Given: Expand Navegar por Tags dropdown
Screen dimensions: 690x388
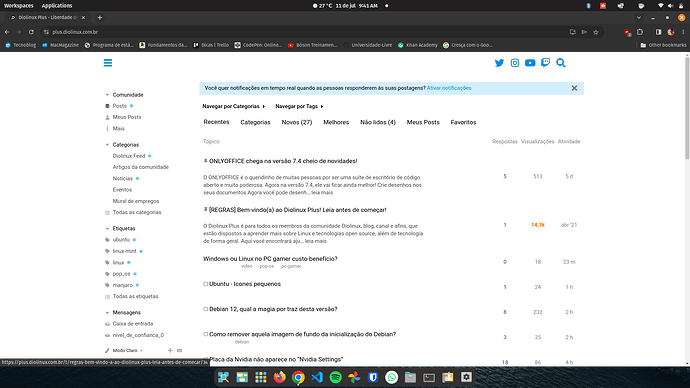Looking at the screenshot, I should 299,106.
